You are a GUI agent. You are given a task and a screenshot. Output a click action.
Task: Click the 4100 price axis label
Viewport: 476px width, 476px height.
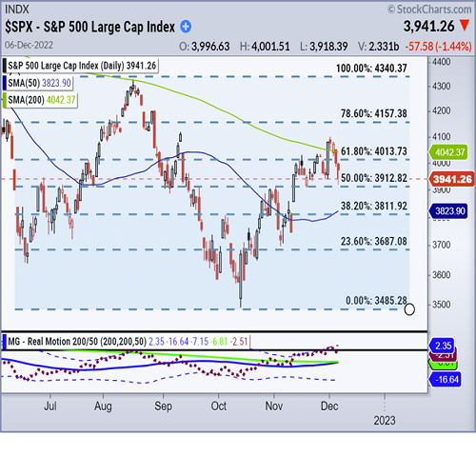click(x=442, y=137)
